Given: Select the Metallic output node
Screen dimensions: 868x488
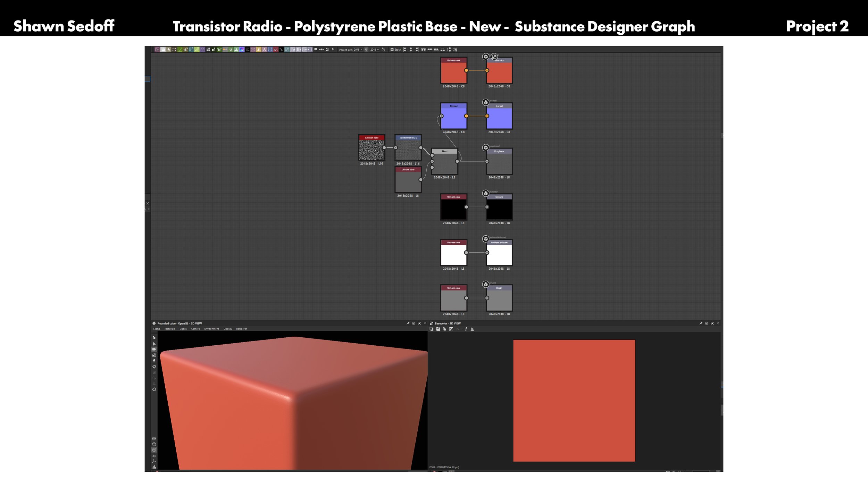Looking at the screenshot, I should pyautogui.click(x=499, y=207).
